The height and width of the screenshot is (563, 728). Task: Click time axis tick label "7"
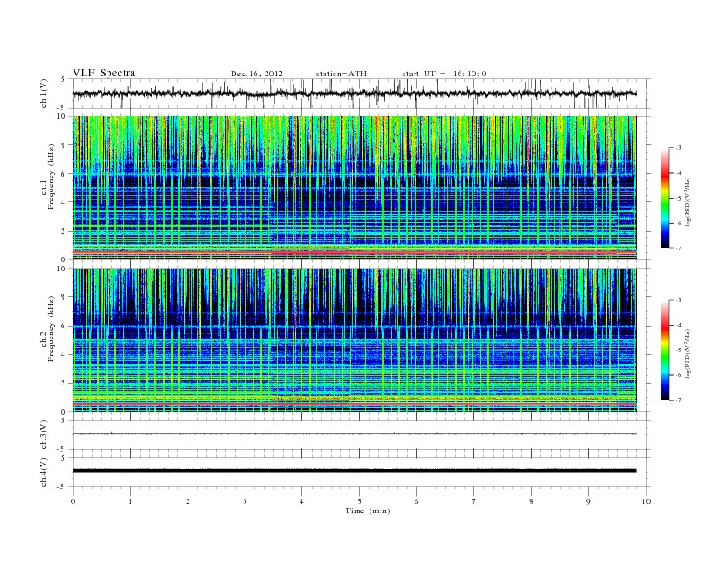click(x=474, y=501)
